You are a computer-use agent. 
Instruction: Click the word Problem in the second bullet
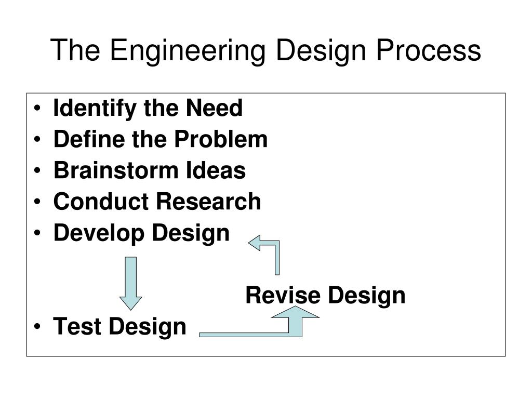pyautogui.click(x=221, y=139)
